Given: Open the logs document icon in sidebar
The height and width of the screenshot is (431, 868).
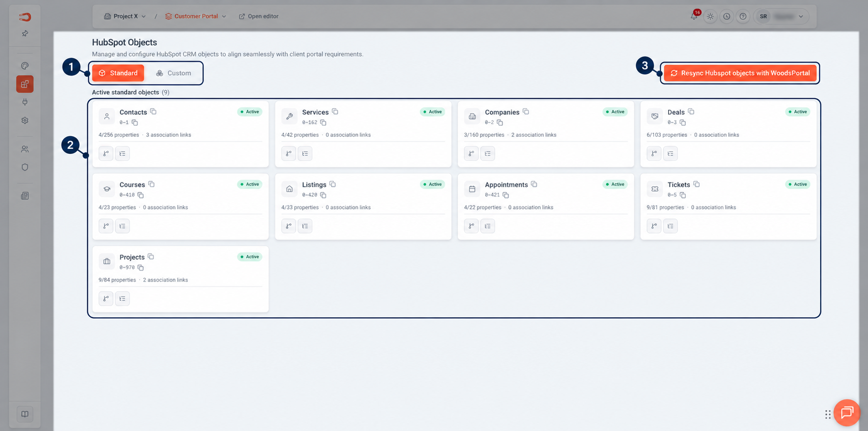Looking at the screenshot, I should coord(25,196).
